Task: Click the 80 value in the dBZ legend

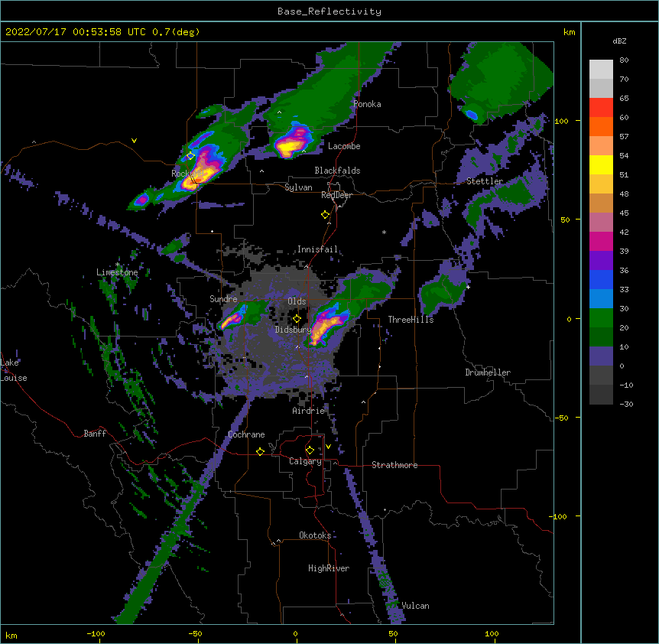Action: tap(624, 60)
